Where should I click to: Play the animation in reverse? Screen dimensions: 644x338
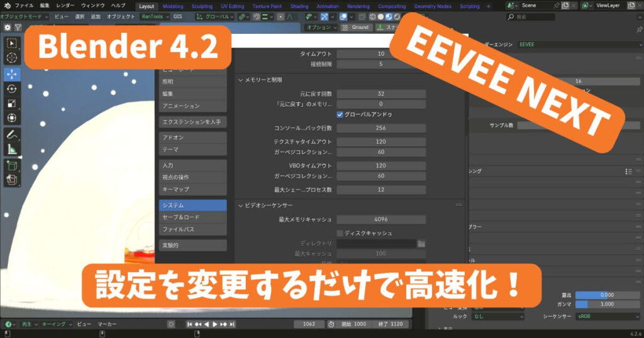[206, 324]
